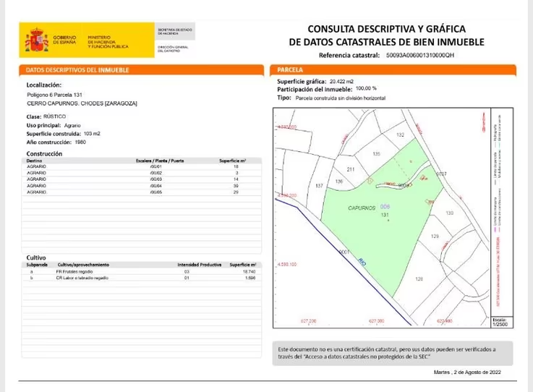This screenshot has height=392, width=533.
Task: Click road label 9007 on the map
Action: tap(442, 174)
